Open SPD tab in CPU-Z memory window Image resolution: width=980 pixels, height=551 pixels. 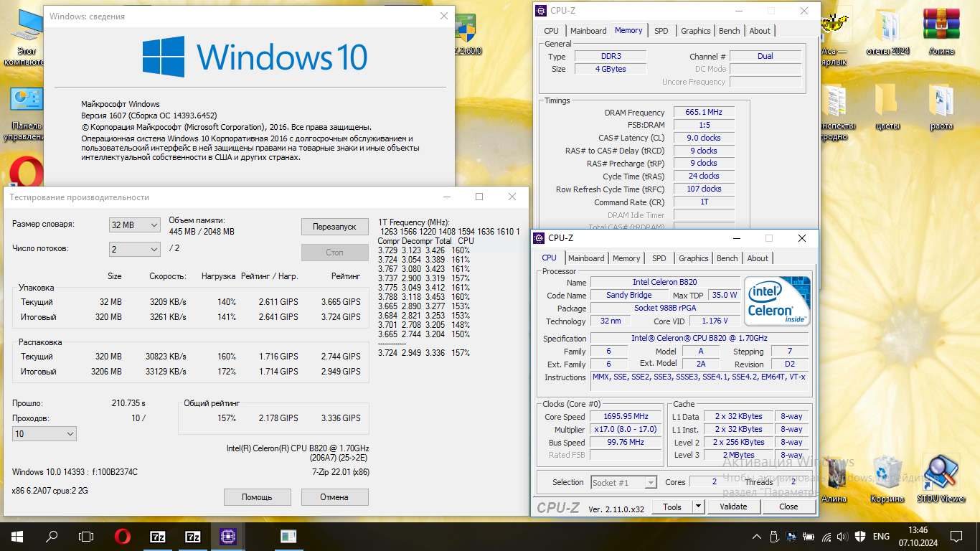[661, 31]
